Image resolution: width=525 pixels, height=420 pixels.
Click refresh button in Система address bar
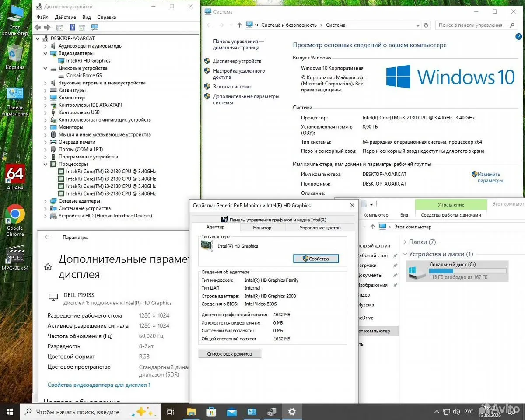(x=426, y=25)
